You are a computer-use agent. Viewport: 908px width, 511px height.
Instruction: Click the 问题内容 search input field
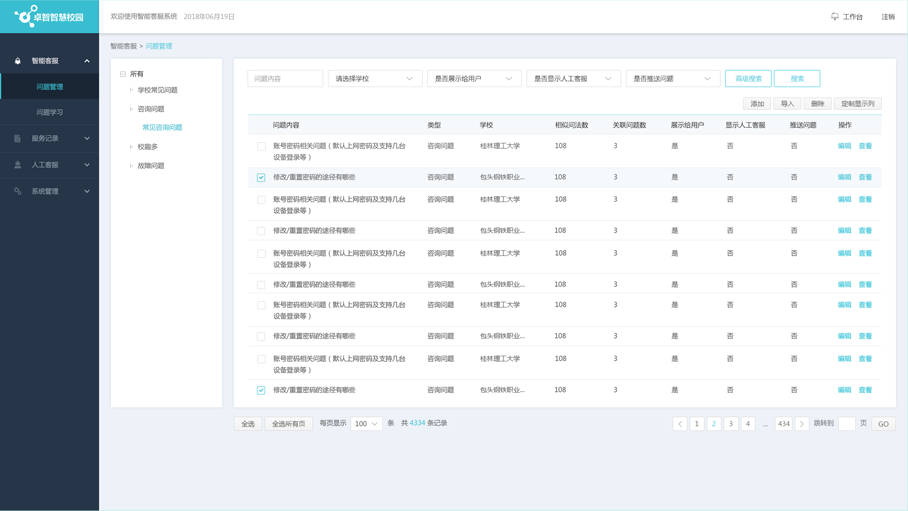point(285,78)
